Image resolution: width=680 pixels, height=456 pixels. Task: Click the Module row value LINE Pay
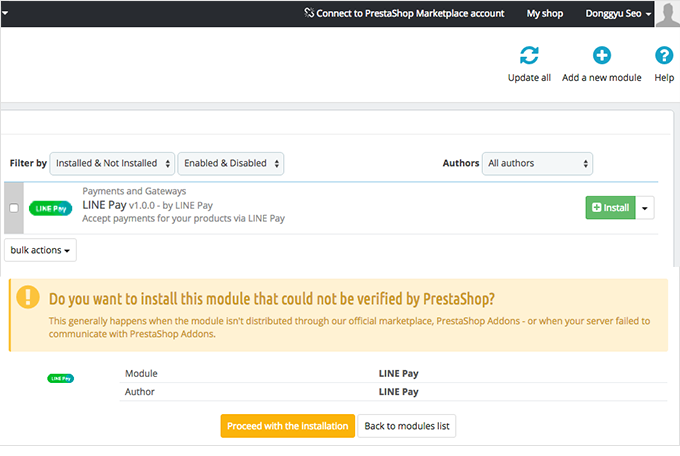[399, 374]
